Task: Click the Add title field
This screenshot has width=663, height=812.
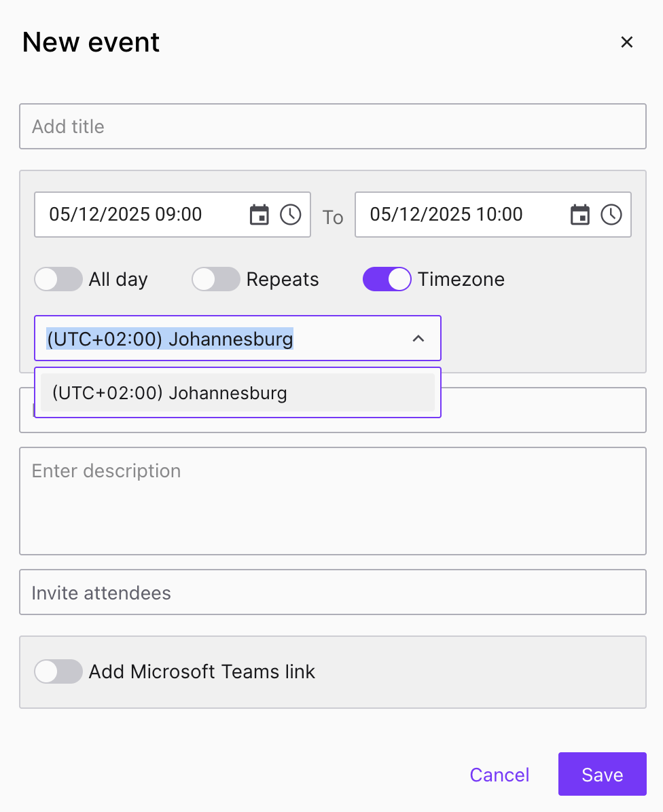Action: point(333,126)
